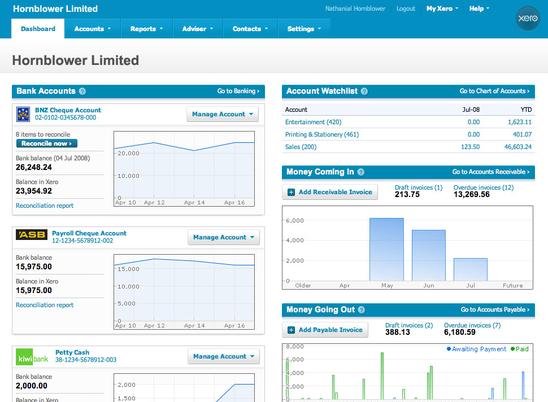Click Entertainment YTD value 1,623.11
The height and width of the screenshot is (402, 548).
tap(519, 122)
